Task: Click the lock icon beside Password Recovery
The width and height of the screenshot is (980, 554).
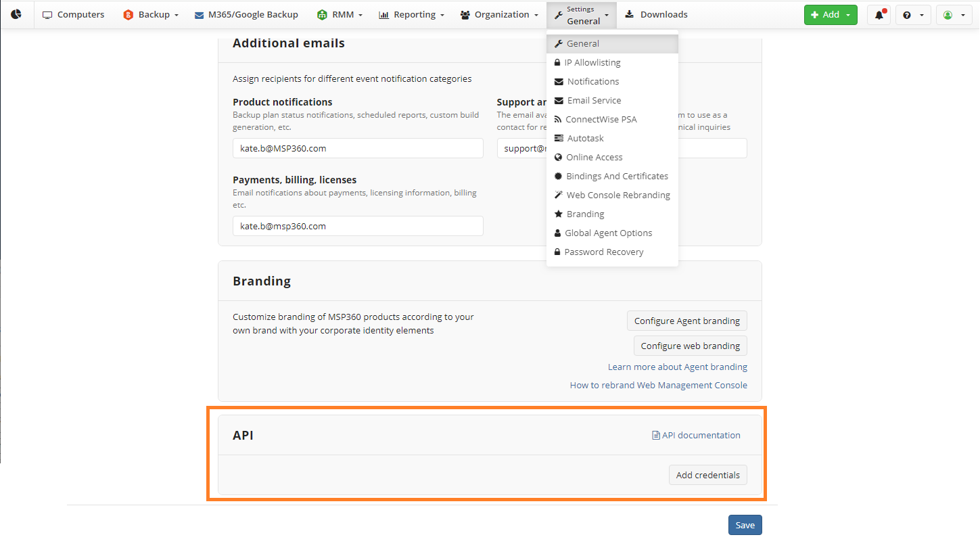Action: (557, 252)
